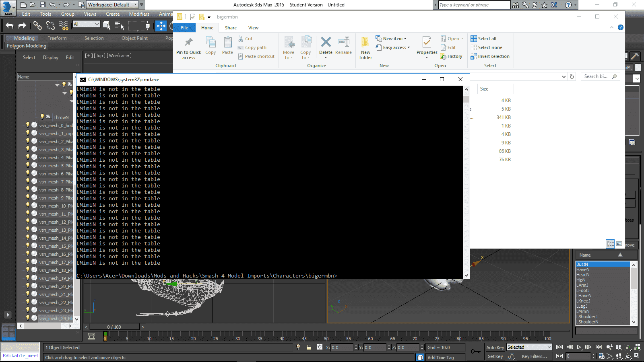
Task: Click the scene explorer horizontal scrollbar
Action: click(x=45, y=326)
